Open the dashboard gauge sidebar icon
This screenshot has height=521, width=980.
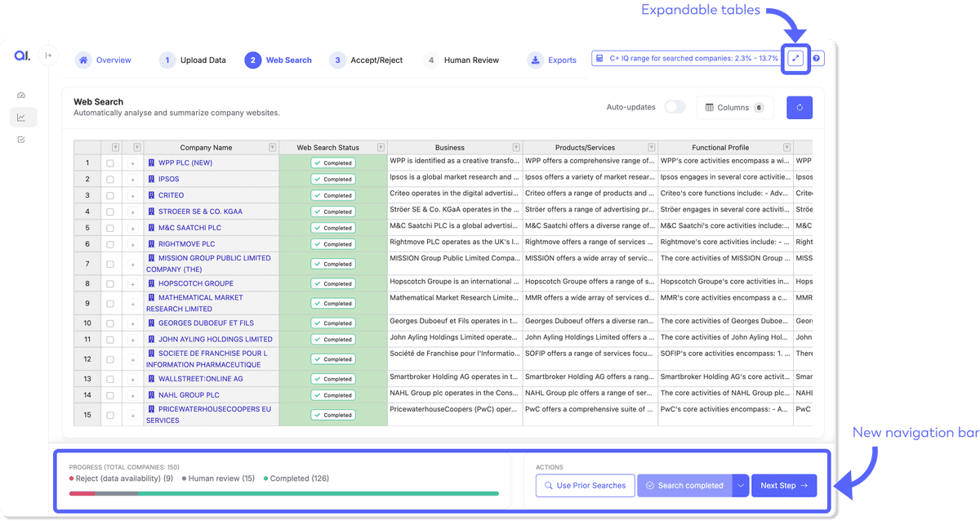(x=21, y=96)
